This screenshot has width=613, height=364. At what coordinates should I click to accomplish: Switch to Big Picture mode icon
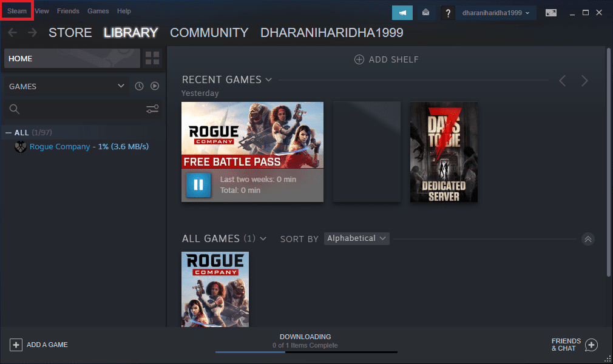coord(550,12)
